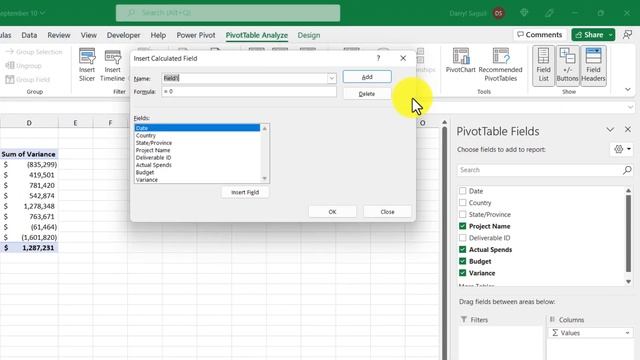This screenshot has height=360, width=640.
Task: Uncheck the Variance field checkbox
Action: coord(462,273)
